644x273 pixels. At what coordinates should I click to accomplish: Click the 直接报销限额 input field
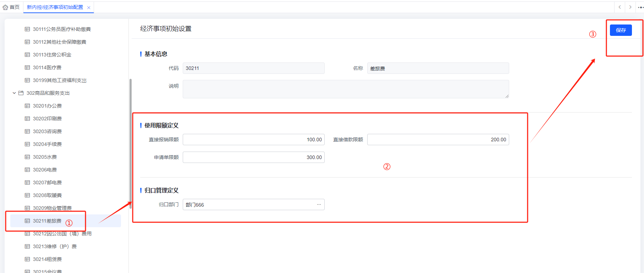(x=253, y=140)
